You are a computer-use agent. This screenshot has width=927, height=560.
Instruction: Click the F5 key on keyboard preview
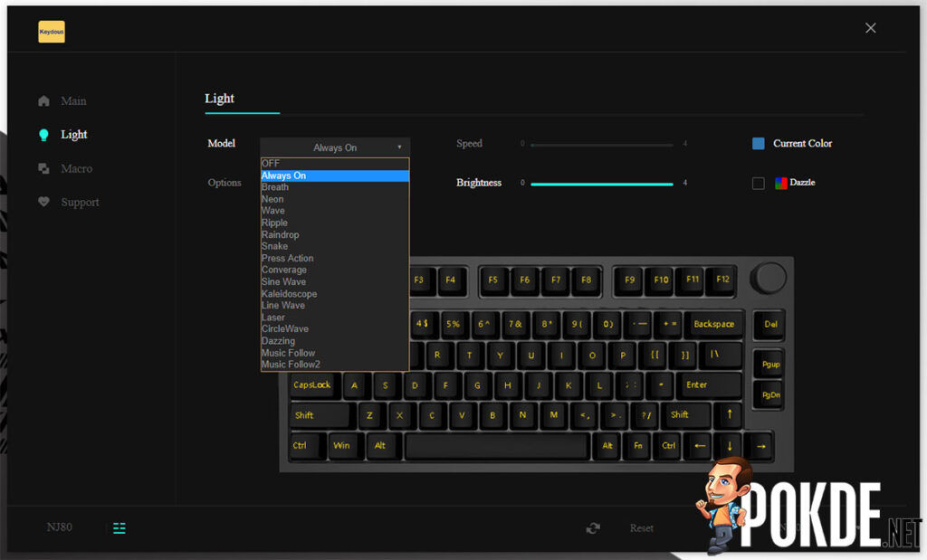pyautogui.click(x=493, y=280)
